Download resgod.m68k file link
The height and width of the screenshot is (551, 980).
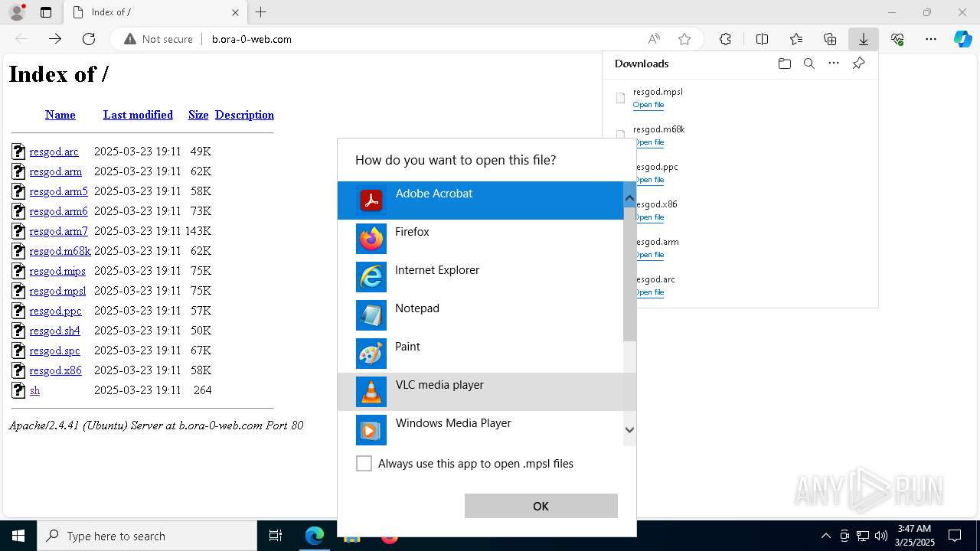[x=60, y=251]
